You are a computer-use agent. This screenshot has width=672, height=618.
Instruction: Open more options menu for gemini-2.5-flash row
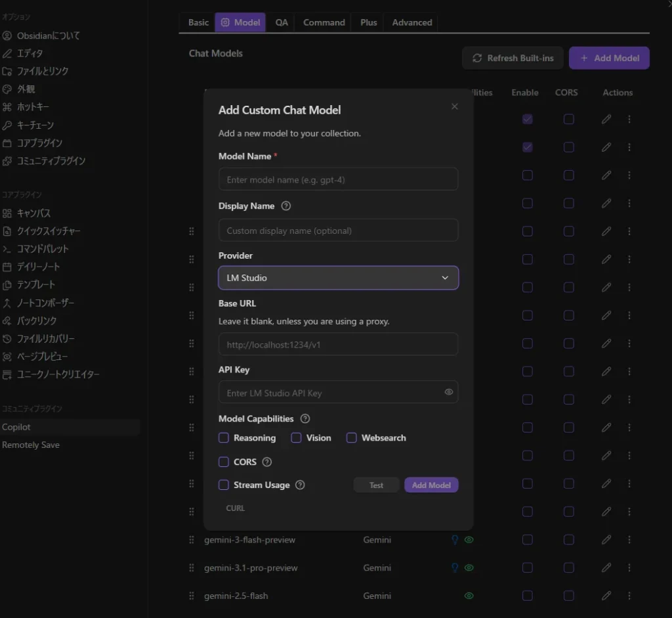629,596
